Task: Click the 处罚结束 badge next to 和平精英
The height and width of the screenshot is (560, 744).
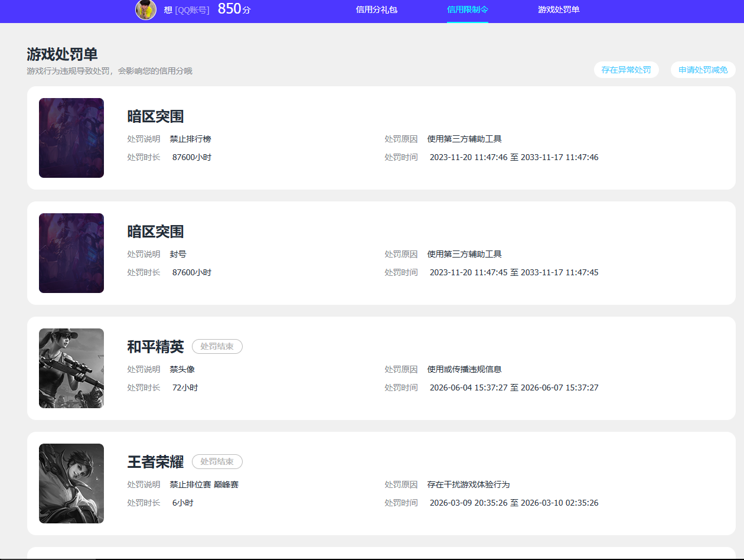Action: (x=217, y=347)
